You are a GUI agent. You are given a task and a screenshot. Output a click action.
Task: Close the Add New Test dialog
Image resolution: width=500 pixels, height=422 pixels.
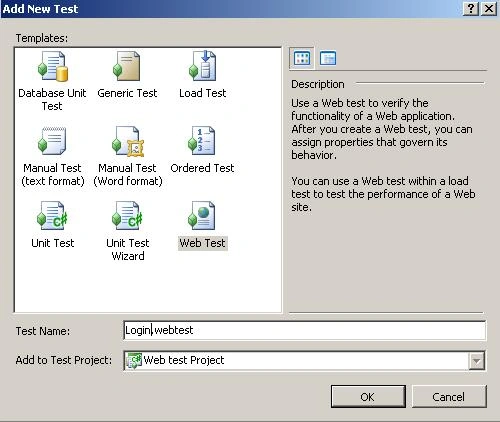click(x=489, y=8)
